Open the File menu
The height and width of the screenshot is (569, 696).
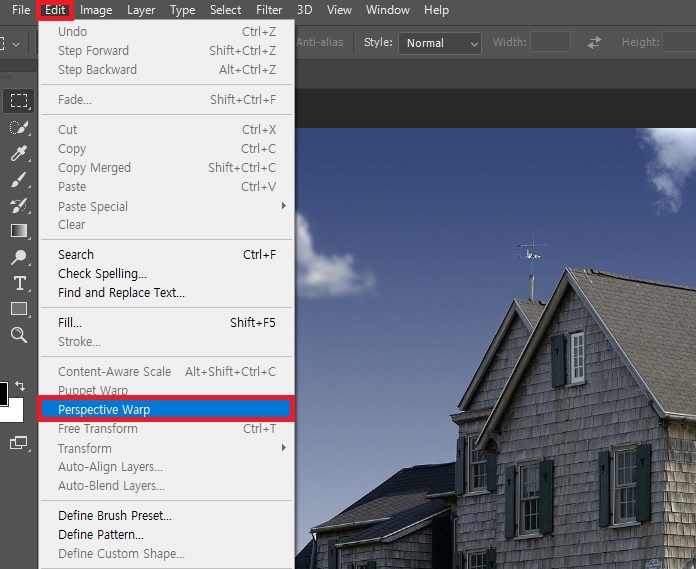(21, 10)
